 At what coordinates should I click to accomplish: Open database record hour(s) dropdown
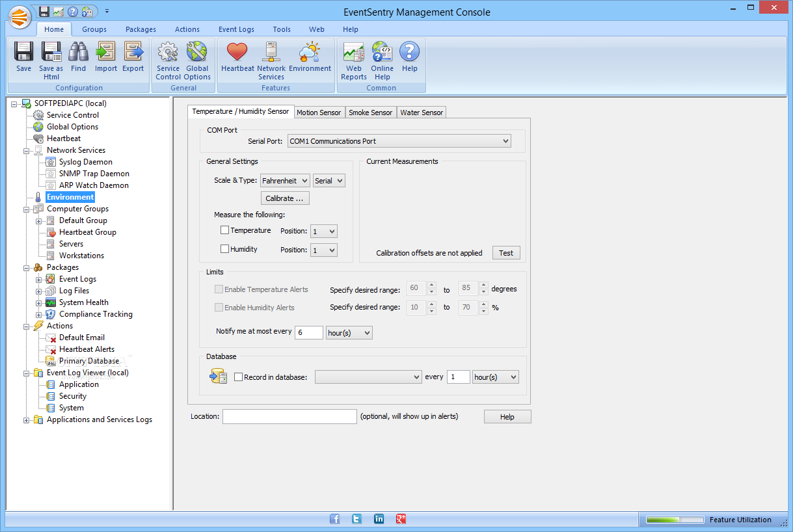pos(496,377)
